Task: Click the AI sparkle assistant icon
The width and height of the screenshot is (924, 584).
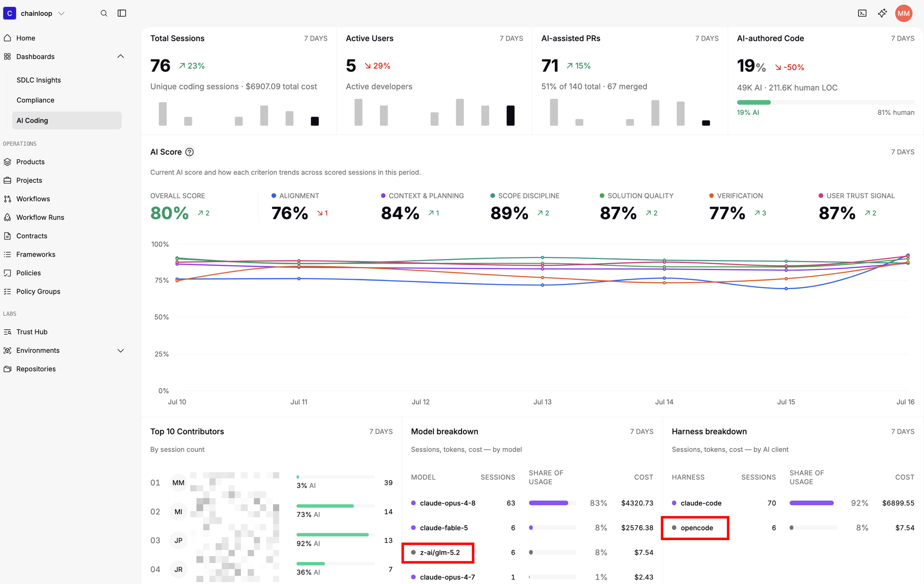Action: pyautogui.click(x=882, y=13)
